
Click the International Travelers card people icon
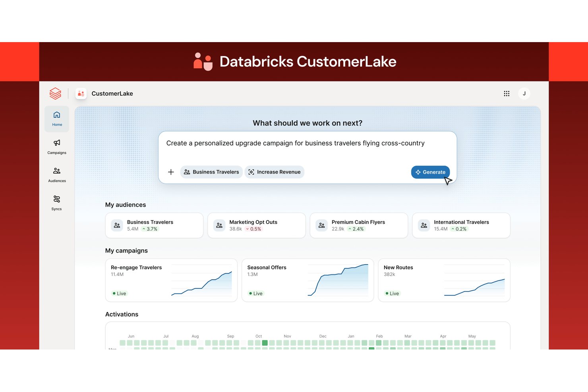[424, 225]
